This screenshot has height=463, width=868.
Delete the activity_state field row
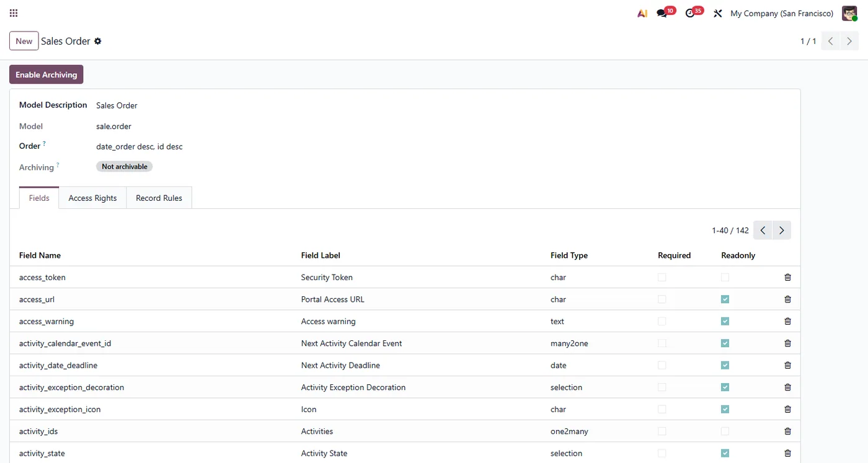787,453
